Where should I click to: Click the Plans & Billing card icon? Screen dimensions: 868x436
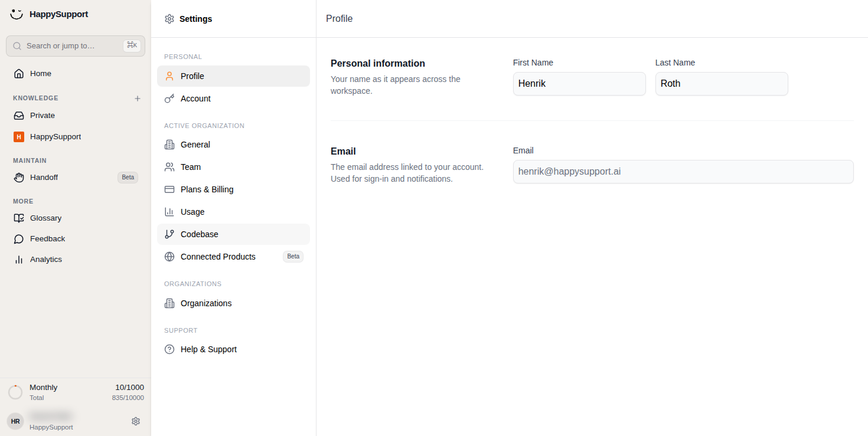pos(169,189)
